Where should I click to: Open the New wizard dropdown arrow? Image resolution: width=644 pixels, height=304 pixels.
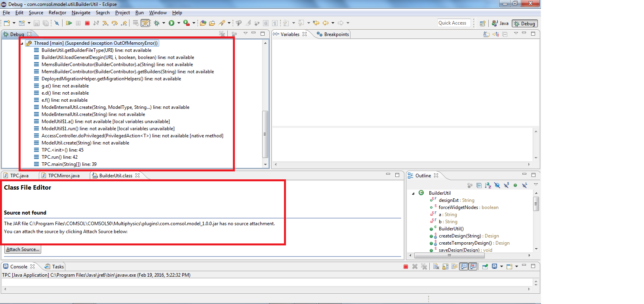[14, 23]
